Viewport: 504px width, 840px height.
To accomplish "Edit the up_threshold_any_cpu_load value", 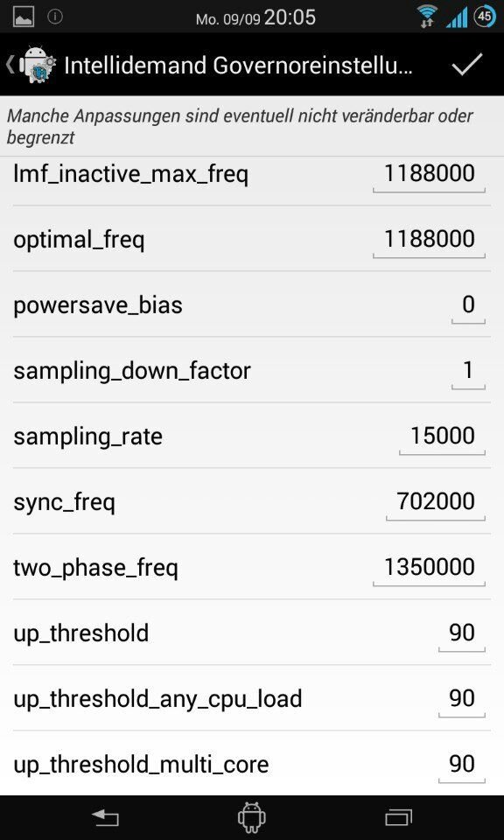I will [x=462, y=699].
